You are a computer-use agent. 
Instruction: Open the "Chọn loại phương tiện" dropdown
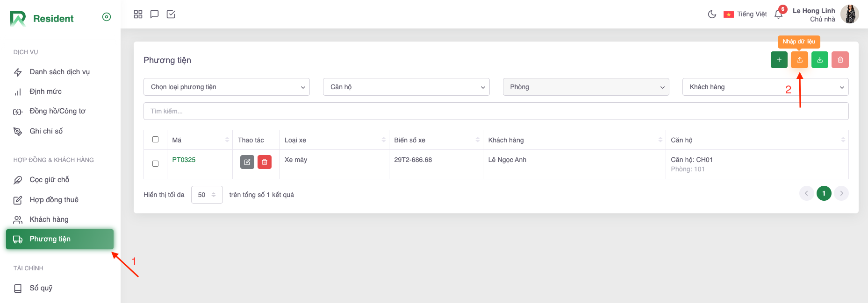[226, 87]
